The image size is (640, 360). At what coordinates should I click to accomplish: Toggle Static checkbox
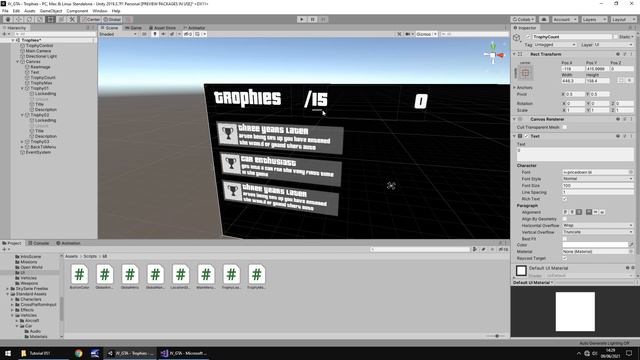tap(616, 37)
